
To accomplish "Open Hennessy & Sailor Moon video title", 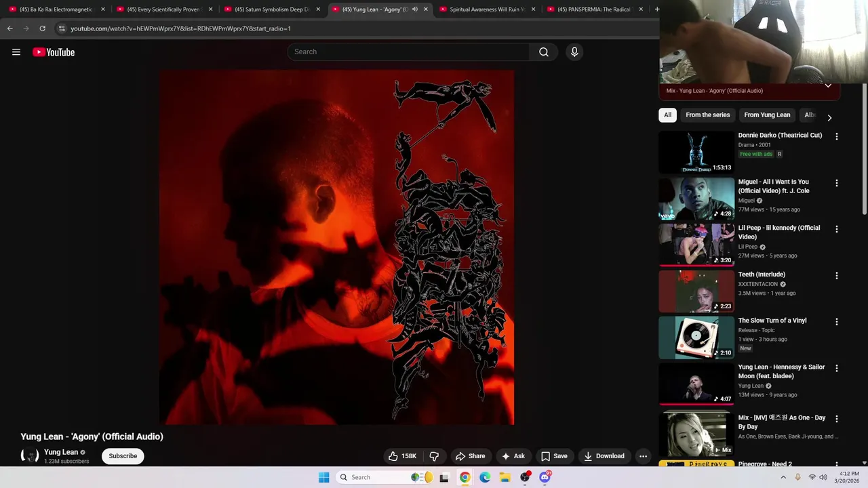I will click(x=782, y=371).
